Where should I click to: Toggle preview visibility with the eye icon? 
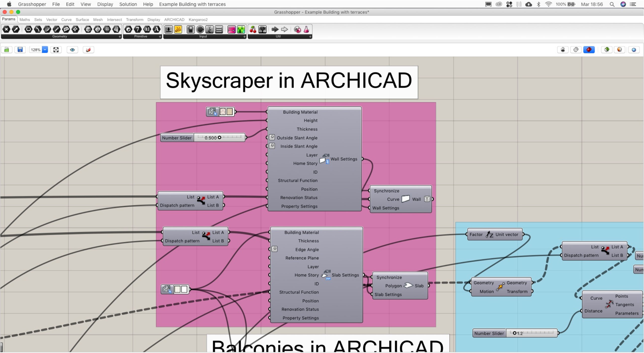pyautogui.click(x=72, y=50)
